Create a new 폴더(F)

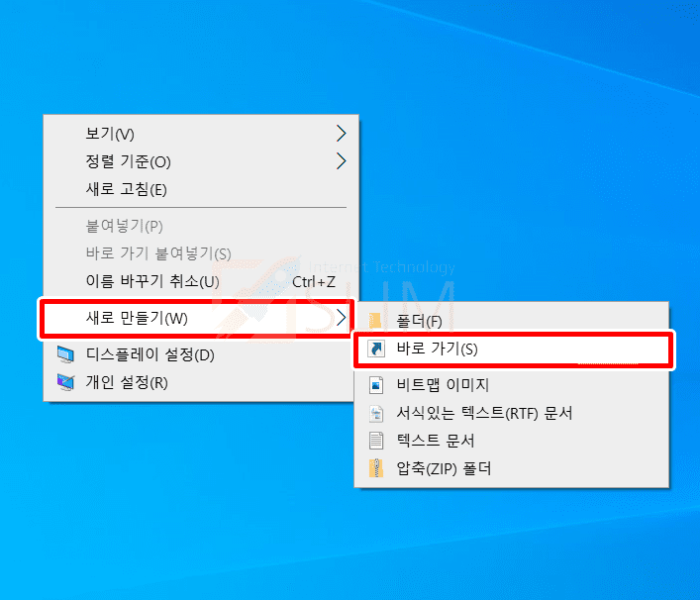(x=512, y=321)
